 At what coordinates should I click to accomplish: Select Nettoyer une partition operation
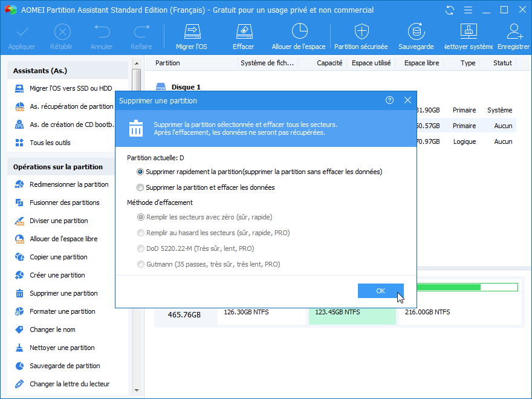pyautogui.click(x=55, y=348)
